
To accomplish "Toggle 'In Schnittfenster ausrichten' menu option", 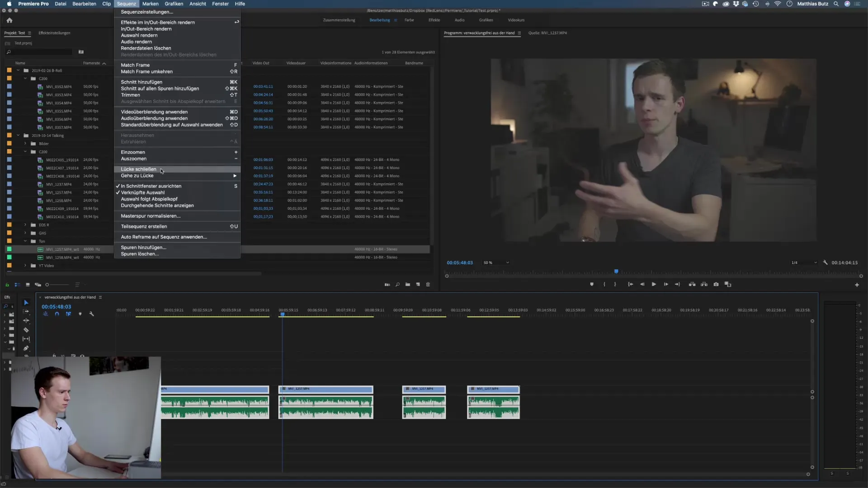I will pyautogui.click(x=177, y=186).
